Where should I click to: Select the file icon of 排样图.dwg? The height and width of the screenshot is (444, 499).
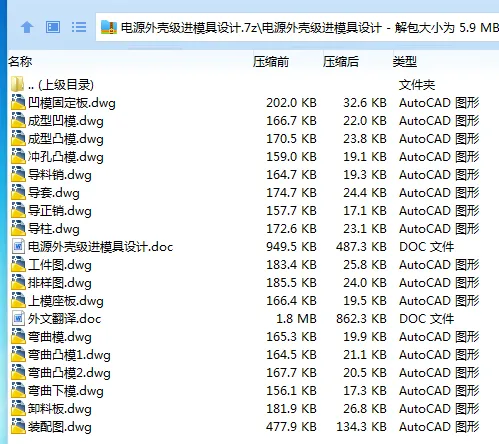pyautogui.click(x=18, y=282)
